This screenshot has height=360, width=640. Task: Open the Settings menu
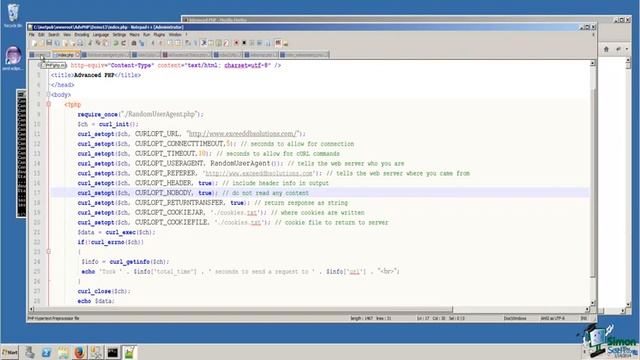119,35
